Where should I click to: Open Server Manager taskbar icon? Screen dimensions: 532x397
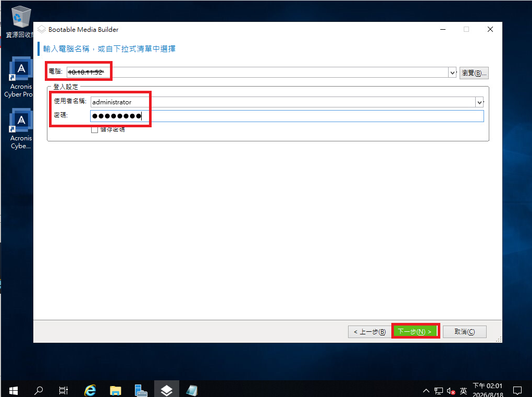click(x=141, y=390)
